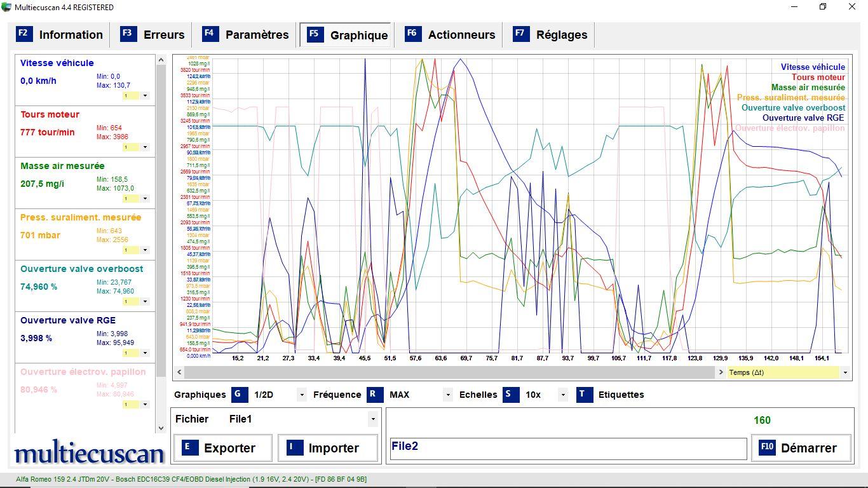The height and width of the screenshot is (488, 868).
Task: Open the scale dropdown for Press. suraliment. mesurée
Action: 145,250
